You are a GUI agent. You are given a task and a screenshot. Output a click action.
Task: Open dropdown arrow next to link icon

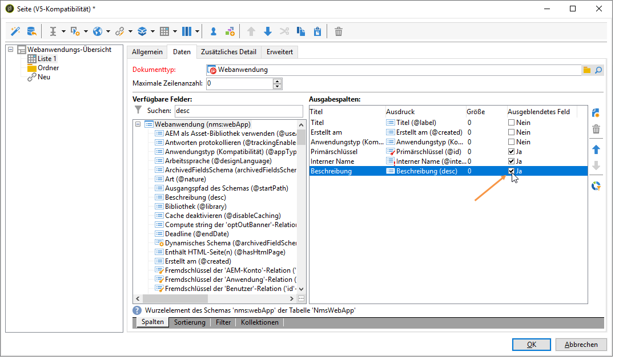pyautogui.click(x=130, y=31)
